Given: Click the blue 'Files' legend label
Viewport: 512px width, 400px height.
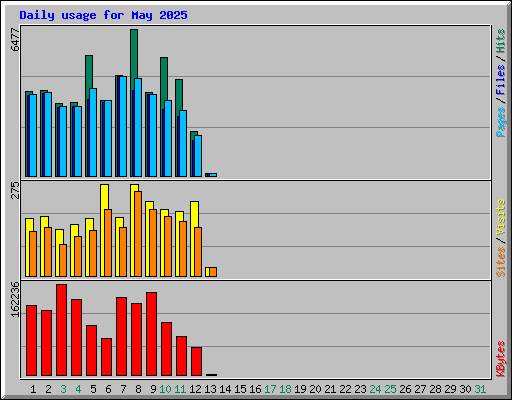Looking at the screenshot, I should tap(501, 80).
